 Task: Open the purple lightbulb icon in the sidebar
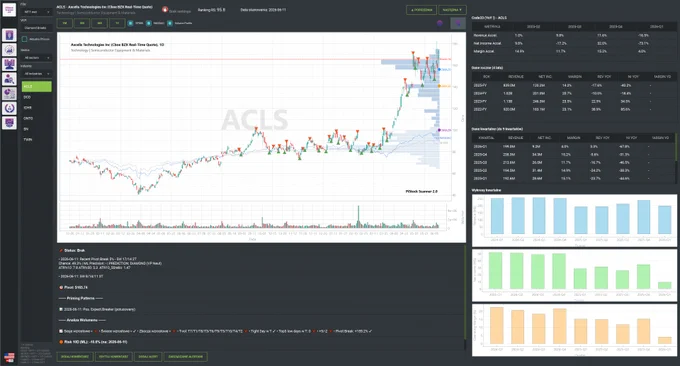[9, 35]
